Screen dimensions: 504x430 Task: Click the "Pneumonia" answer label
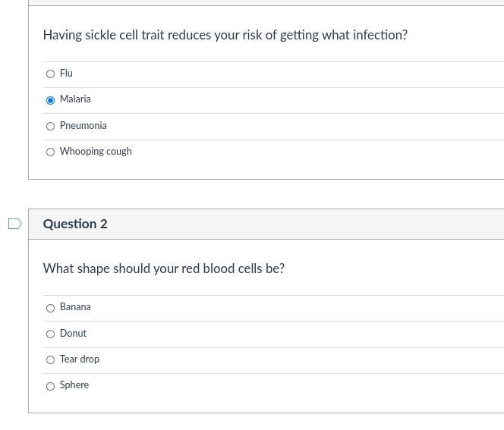83,126
